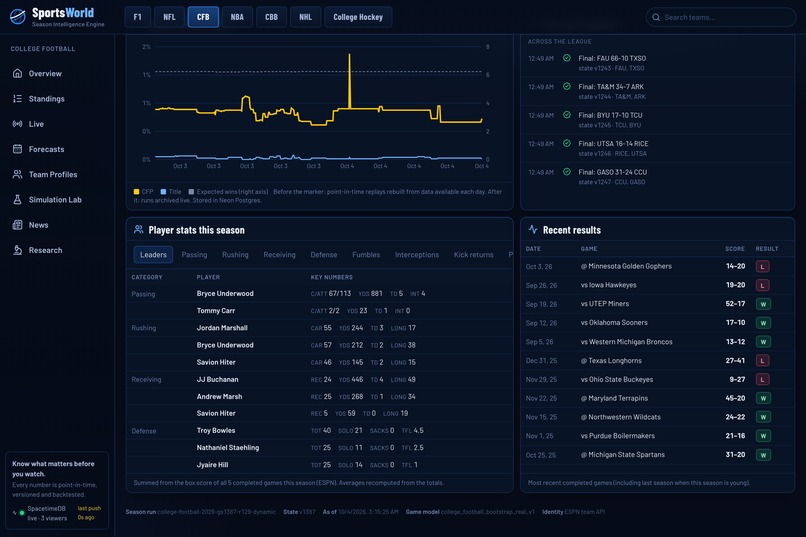Select player Nathaniel Staehling

coord(228,448)
